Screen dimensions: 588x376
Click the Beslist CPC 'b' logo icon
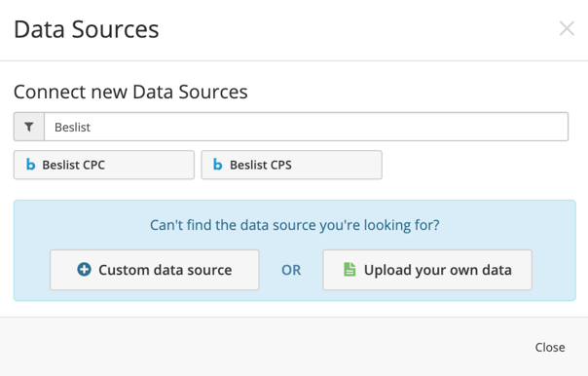point(30,165)
